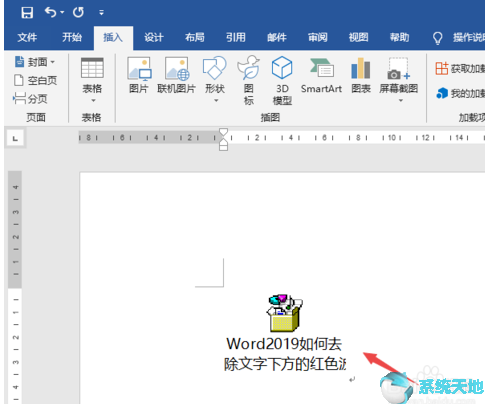
Task: Open the Undo history dropdown arrow
Action: (62, 13)
